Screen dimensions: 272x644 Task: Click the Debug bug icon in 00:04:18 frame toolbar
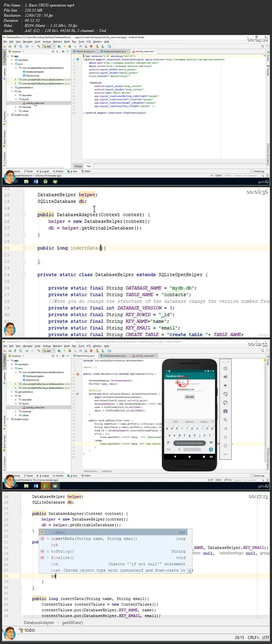click(x=69, y=46)
